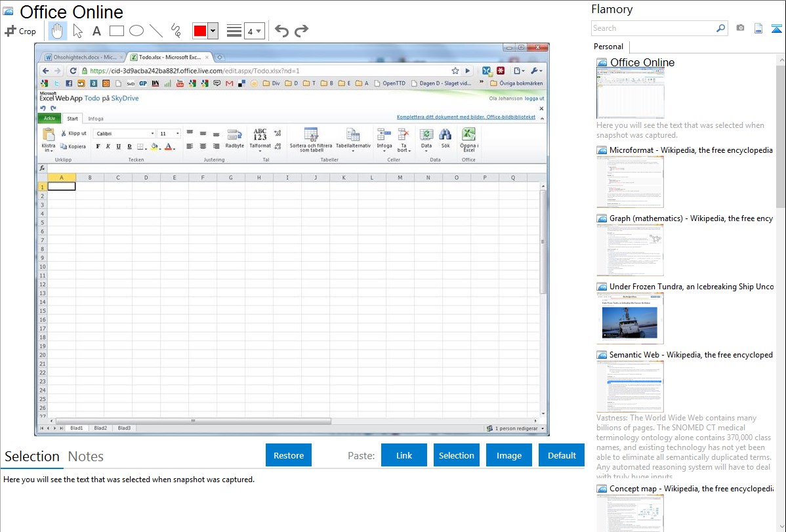The width and height of the screenshot is (786, 532).
Task: Undo the last annotation
Action: [x=281, y=31]
